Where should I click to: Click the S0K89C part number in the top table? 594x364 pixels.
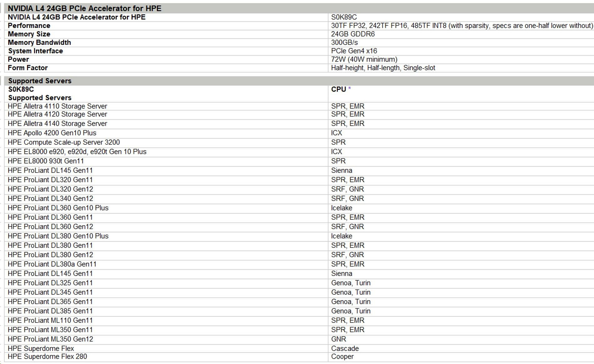pos(344,17)
